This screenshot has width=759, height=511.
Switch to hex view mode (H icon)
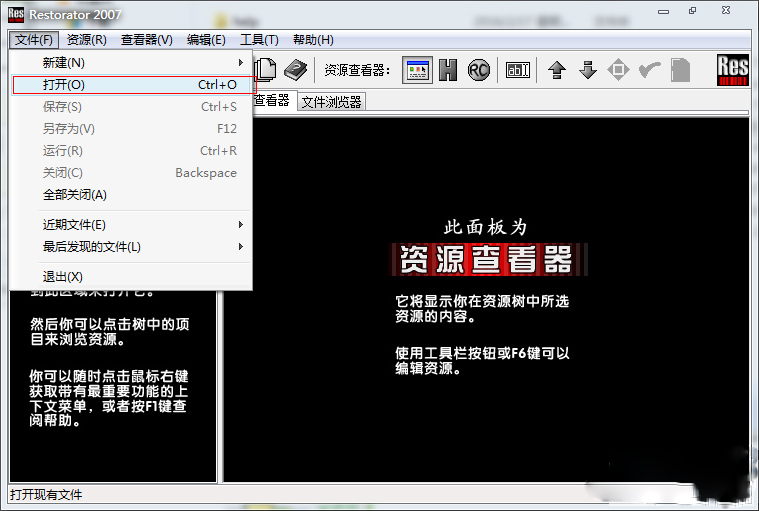[x=448, y=70]
